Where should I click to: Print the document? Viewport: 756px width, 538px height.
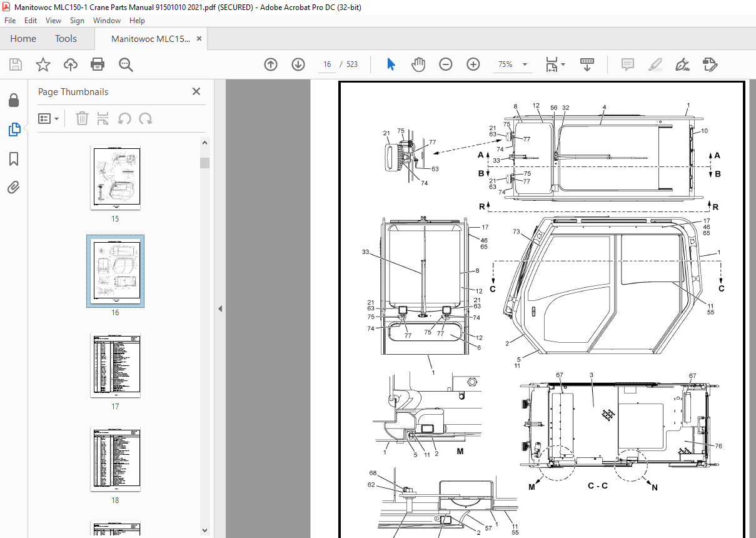coord(98,64)
